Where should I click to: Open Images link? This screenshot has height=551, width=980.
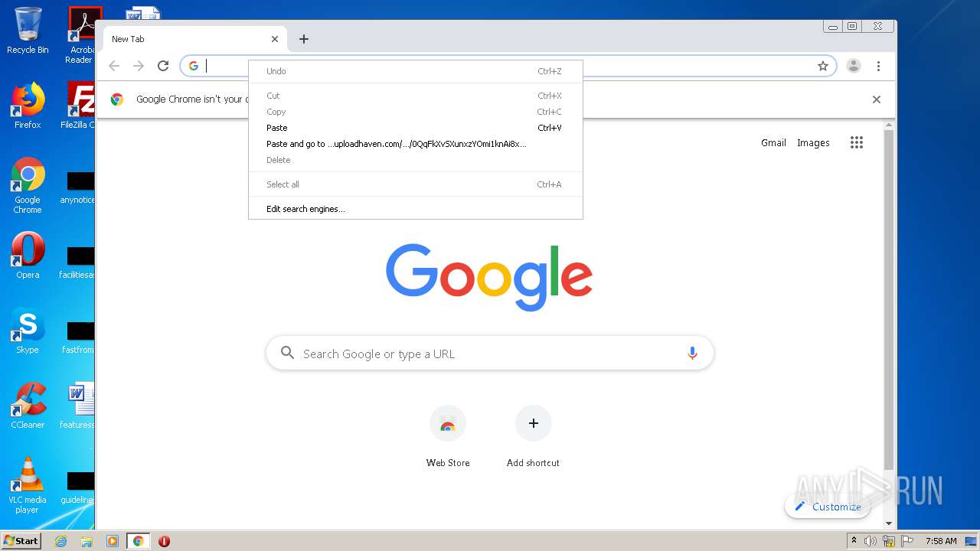coord(813,143)
